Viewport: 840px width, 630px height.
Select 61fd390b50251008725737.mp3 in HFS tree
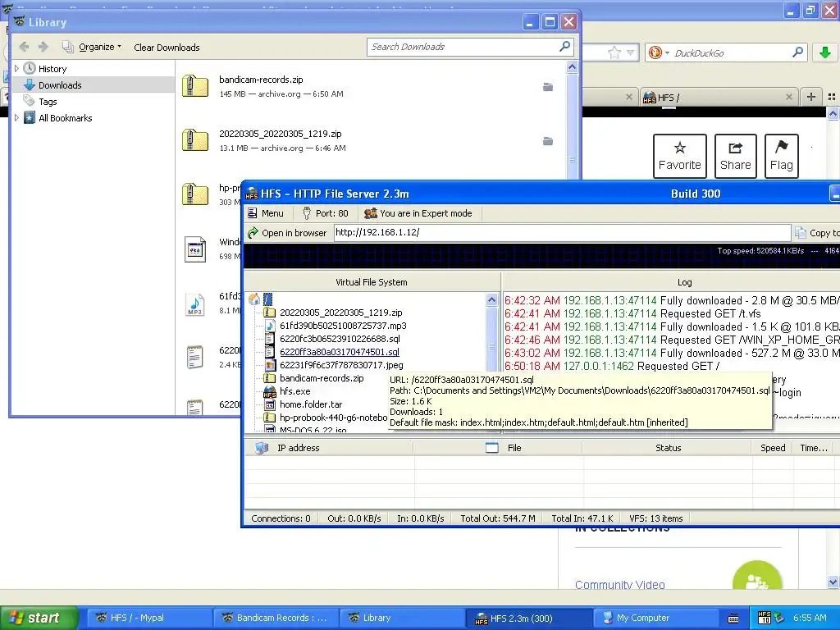pyautogui.click(x=343, y=326)
